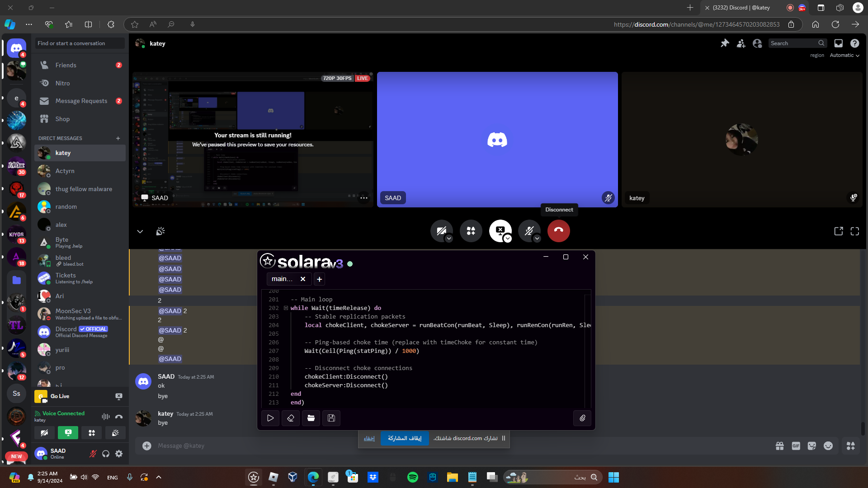Open Message Requests
The image size is (868, 488).
[x=80, y=101]
